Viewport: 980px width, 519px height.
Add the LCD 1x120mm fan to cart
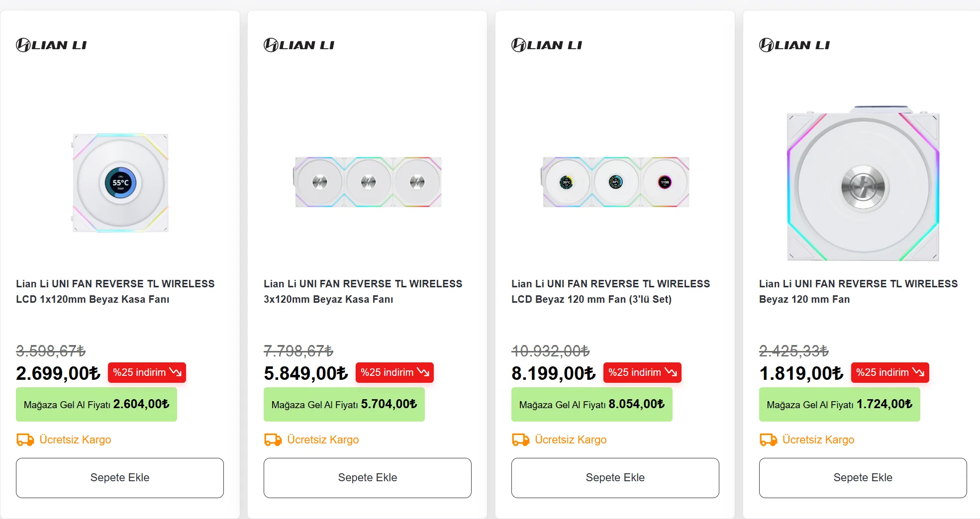coord(120,478)
